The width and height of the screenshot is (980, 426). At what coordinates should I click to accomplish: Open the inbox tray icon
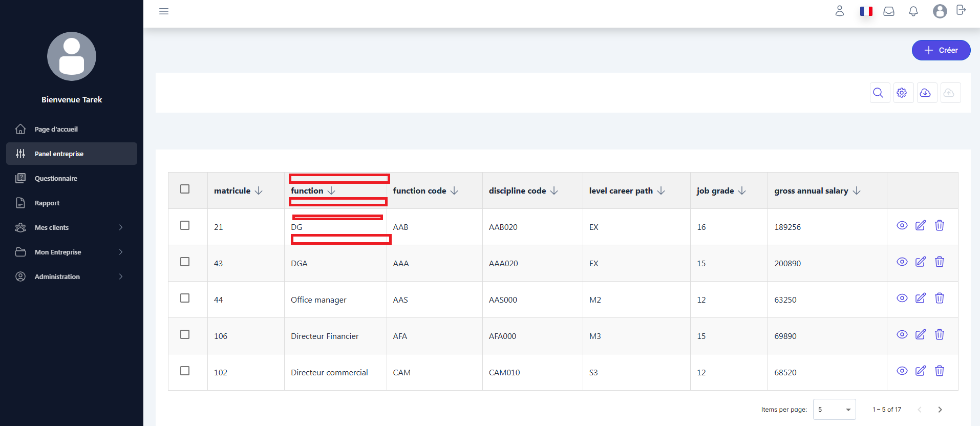[x=889, y=11]
